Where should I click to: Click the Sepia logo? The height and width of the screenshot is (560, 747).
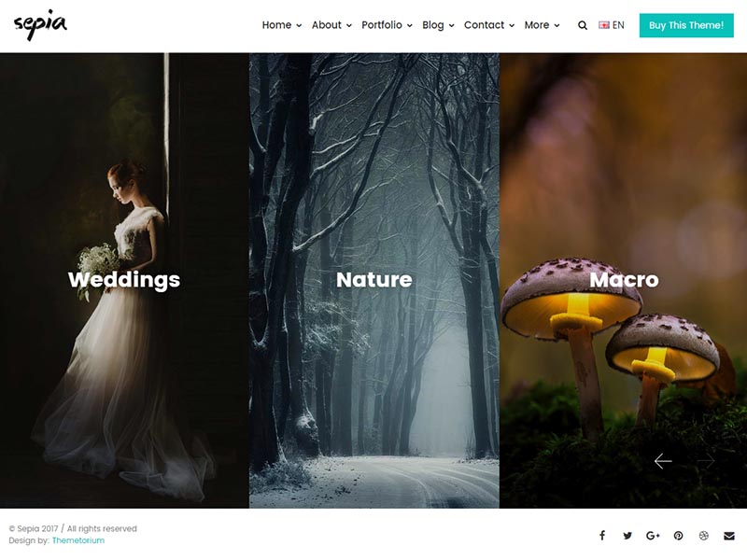point(40,25)
